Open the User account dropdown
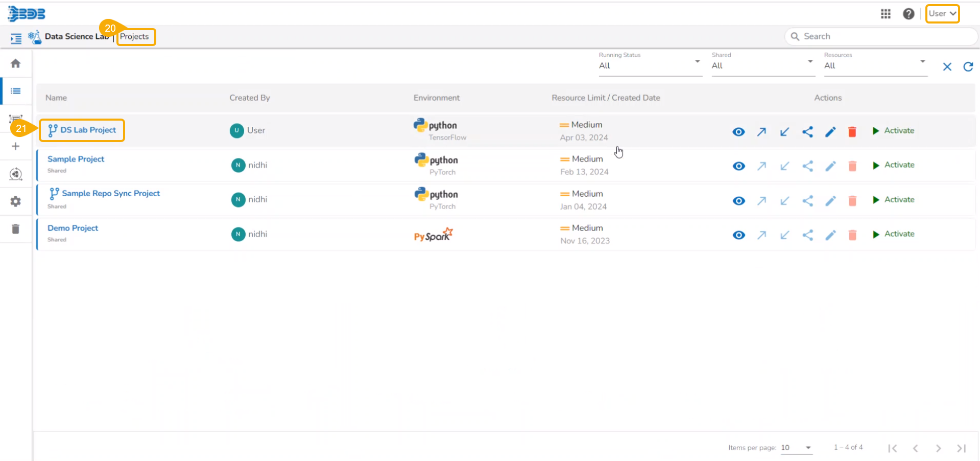The width and height of the screenshot is (980, 461). pyautogui.click(x=942, y=14)
